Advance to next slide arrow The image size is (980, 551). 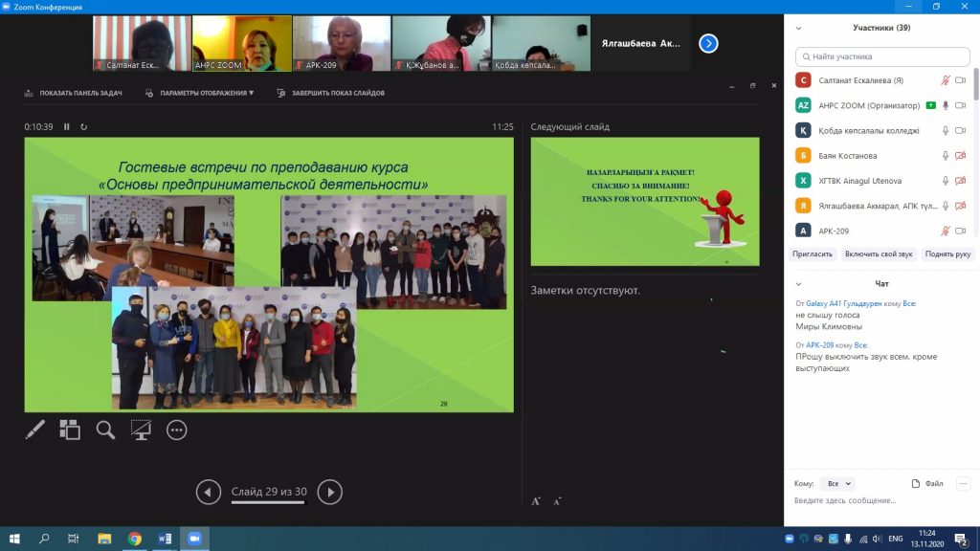330,493
